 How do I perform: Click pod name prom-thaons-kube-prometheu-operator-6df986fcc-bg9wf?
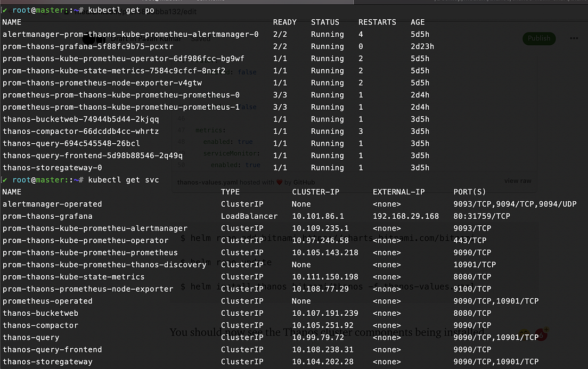coord(124,59)
